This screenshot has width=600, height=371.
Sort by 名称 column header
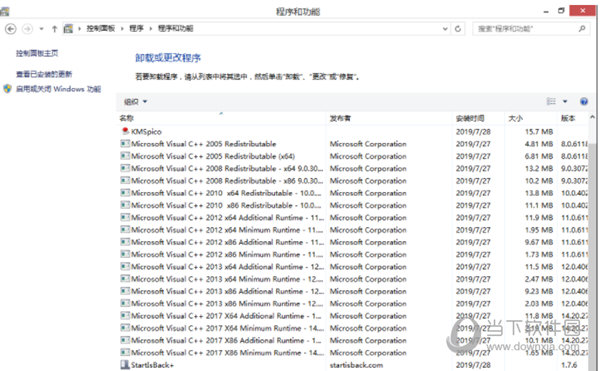click(127, 118)
